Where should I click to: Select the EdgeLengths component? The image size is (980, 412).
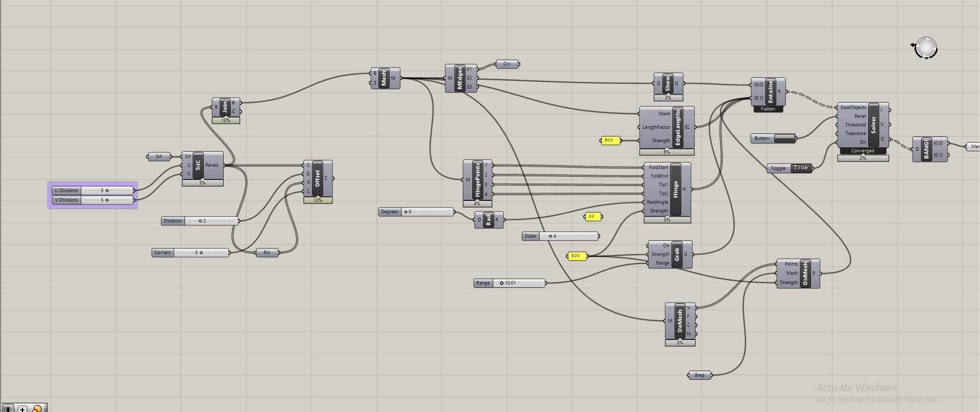point(678,127)
